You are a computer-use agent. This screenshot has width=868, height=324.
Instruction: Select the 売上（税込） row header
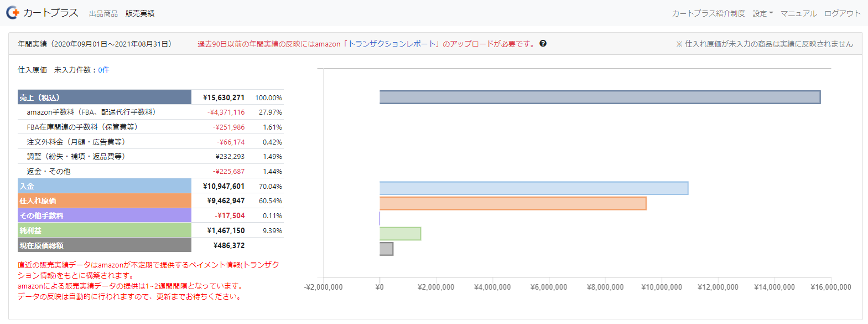[105, 97]
